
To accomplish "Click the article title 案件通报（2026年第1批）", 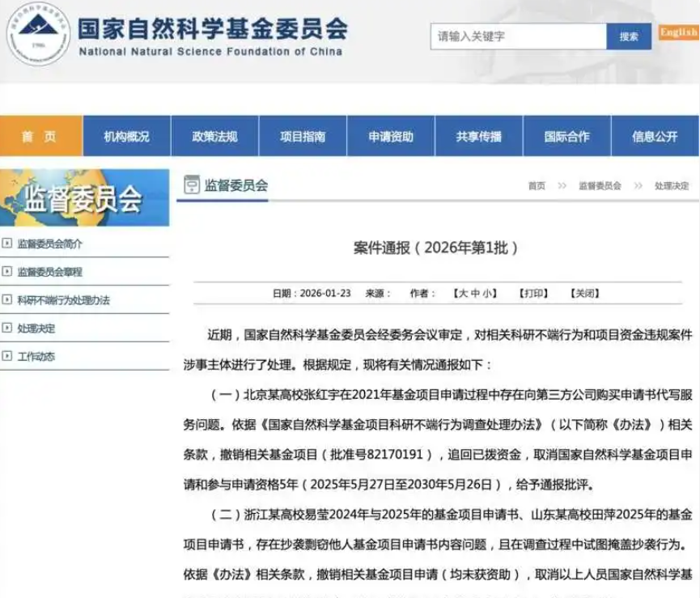I will pyautogui.click(x=435, y=248).
